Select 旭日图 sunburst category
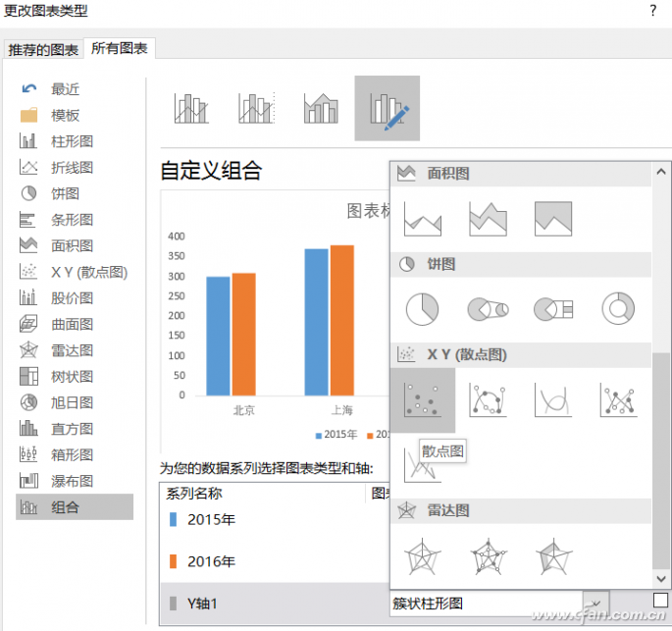 click(75, 403)
